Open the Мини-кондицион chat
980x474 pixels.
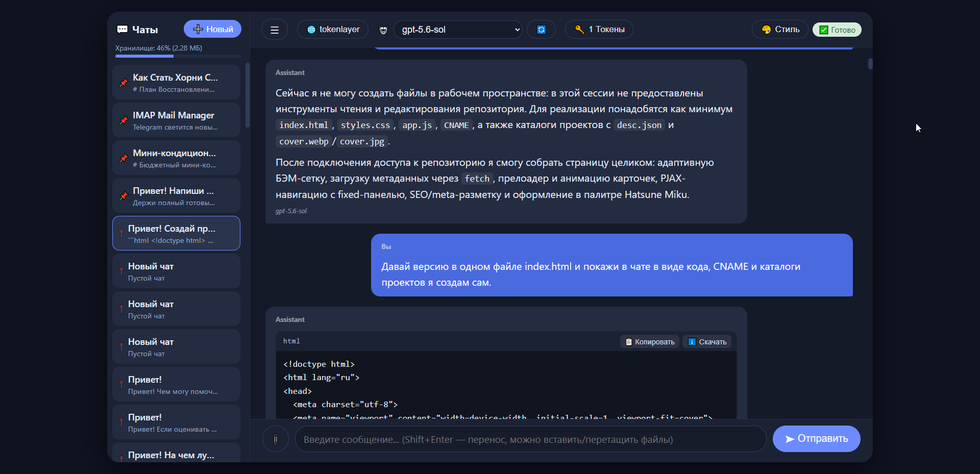click(x=176, y=158)
